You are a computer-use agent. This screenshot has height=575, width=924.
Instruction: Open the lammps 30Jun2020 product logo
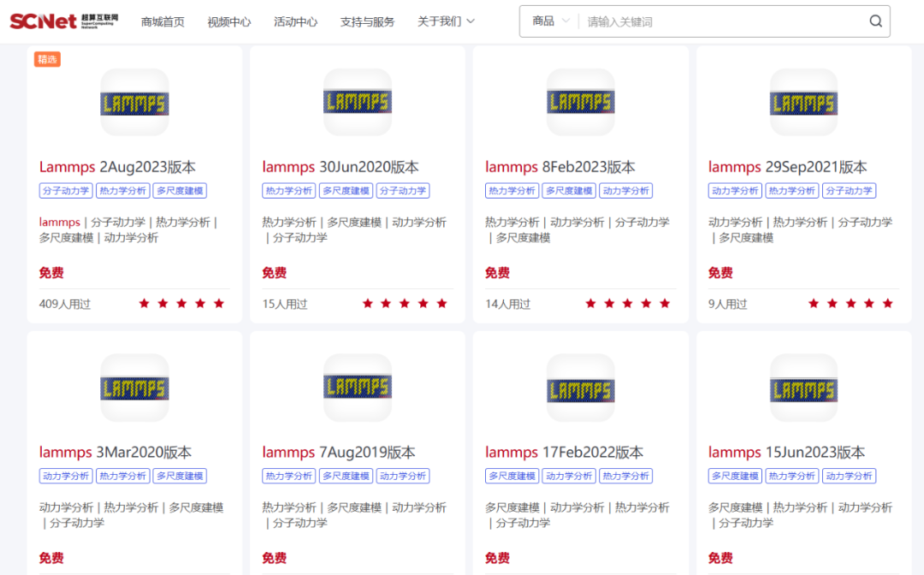point(358,103)
